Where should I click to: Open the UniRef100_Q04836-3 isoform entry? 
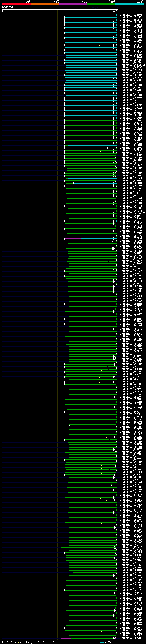[132, 65]
